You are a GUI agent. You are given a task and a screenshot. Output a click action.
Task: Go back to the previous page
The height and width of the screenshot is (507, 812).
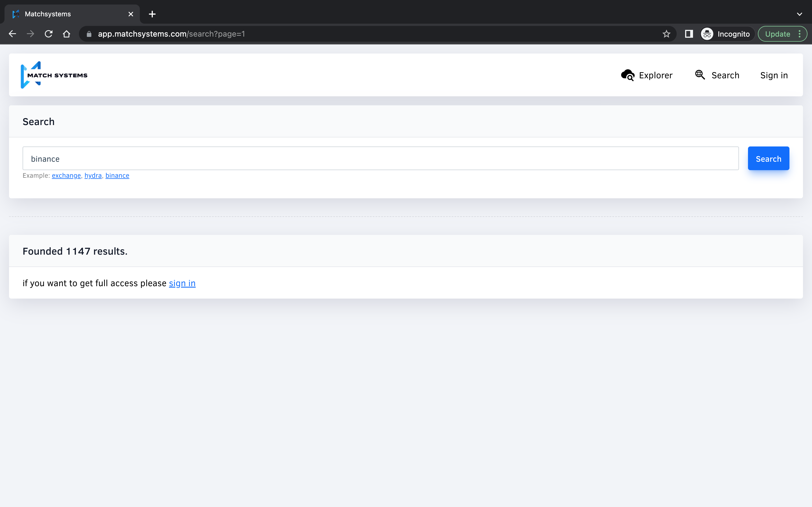12,34
